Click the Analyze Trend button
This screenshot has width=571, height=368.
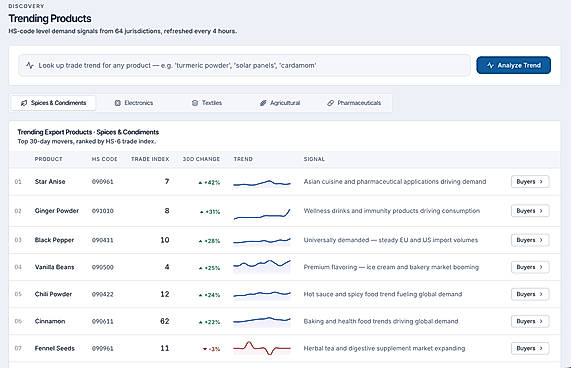(x=513, y=65)
